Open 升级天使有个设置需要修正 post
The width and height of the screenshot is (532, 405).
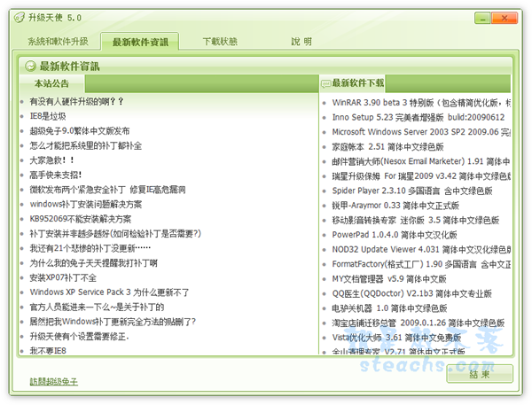(80, 337)
